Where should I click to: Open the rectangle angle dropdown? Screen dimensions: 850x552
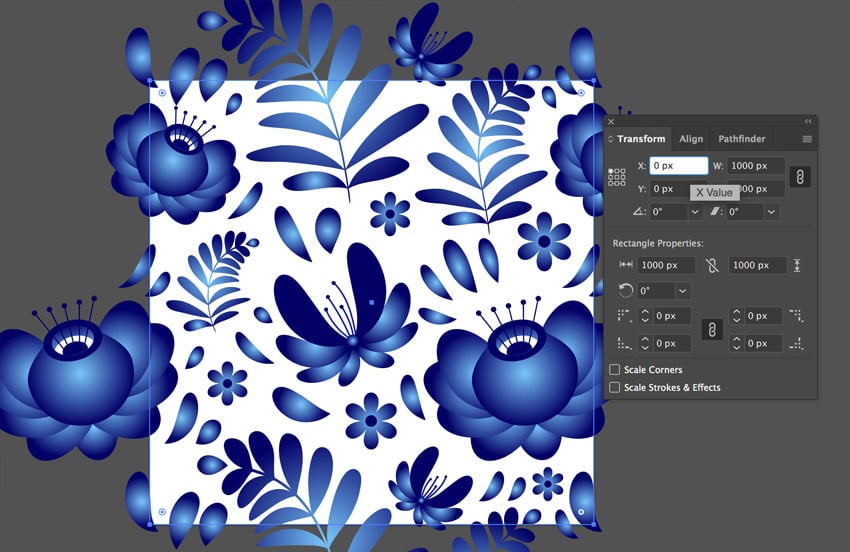coord(682,291)
